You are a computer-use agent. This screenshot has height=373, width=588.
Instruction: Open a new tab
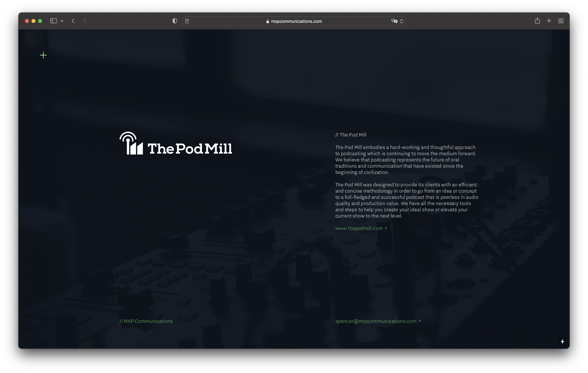pos(549,21)
